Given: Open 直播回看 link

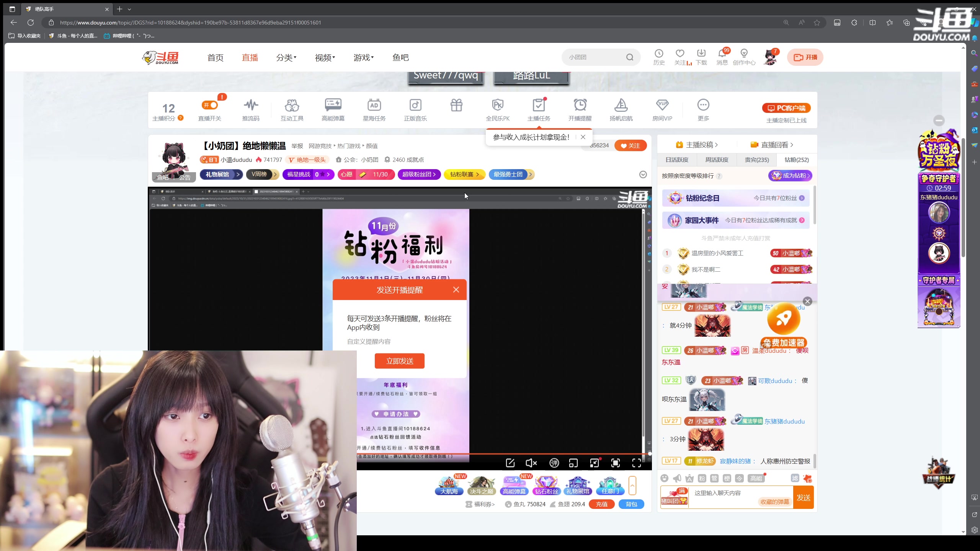Looking at the screenshot, I should coord(772,145).
